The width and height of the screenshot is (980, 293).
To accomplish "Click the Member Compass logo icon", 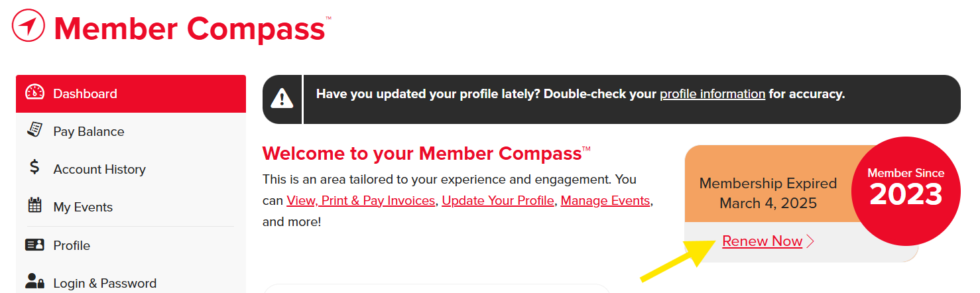I will [29, 26].
